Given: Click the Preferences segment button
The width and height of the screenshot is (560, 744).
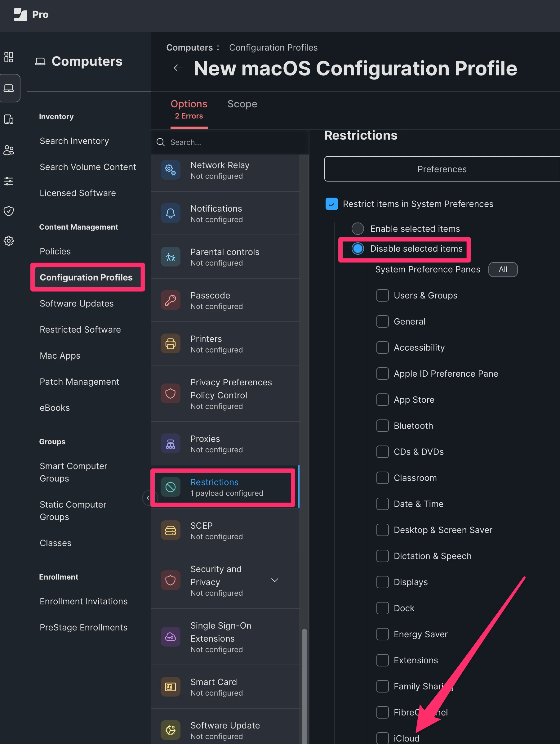Looking at the screenshot, I should click(442, 169).
